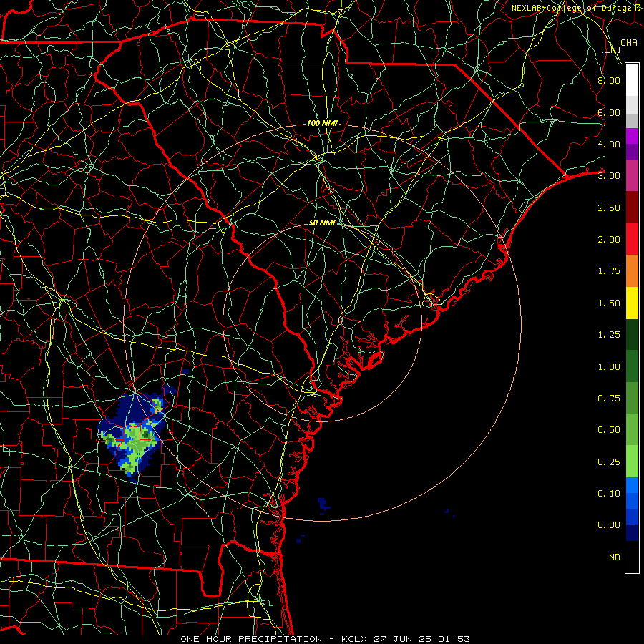644x644 pixels.
Task: Click the '0.00' legend value
Action: (x=609, y=525)
